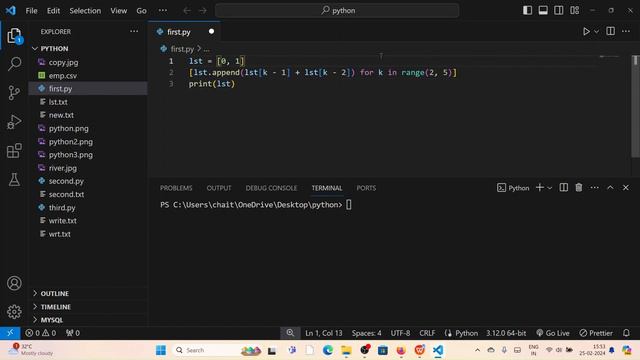Switch to the DEBUG CONSOLE tab
The image size is (640, 360).
[271, 188]
